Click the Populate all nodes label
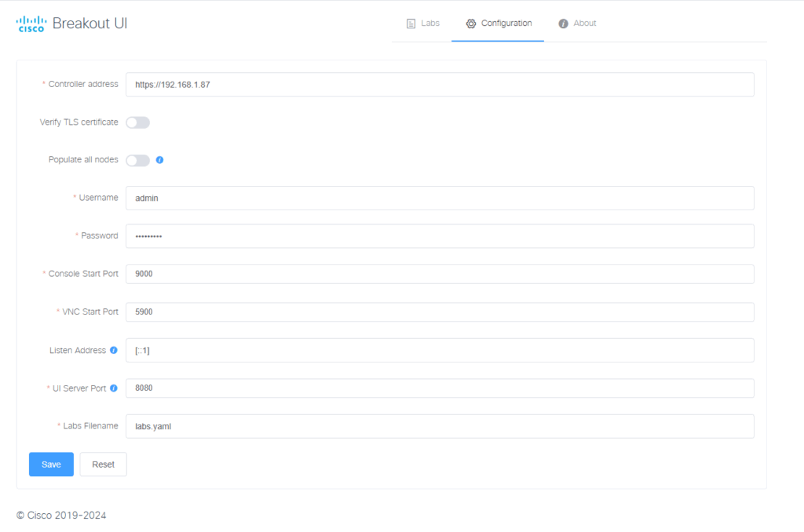 [x=83, y=159]
